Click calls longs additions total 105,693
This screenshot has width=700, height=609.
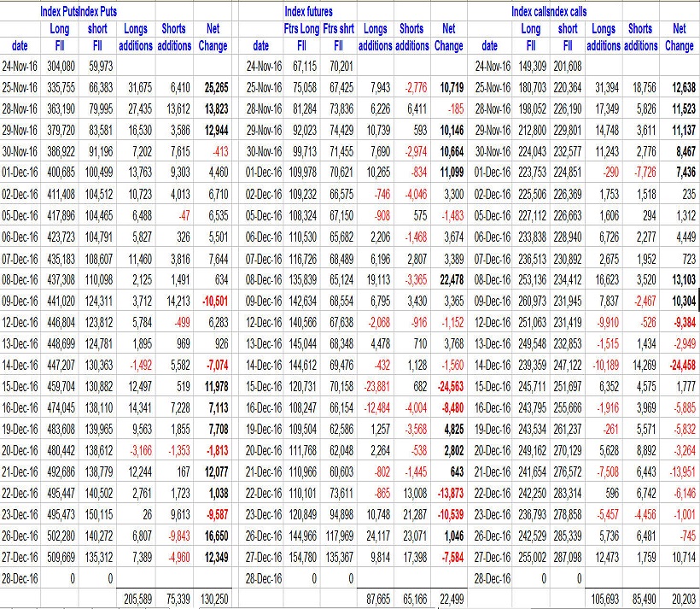pos(605,599)
